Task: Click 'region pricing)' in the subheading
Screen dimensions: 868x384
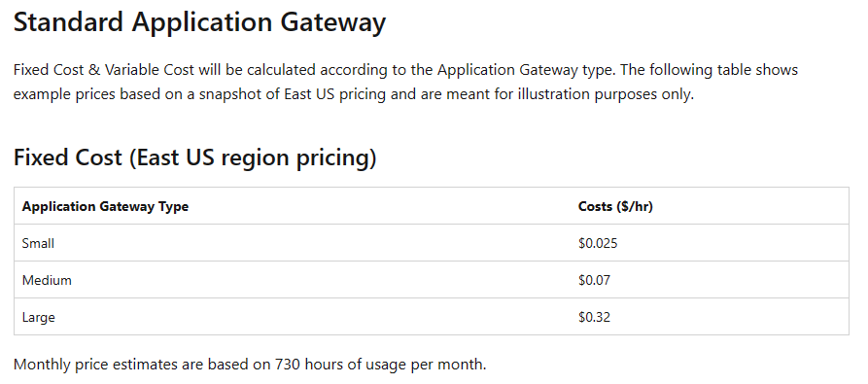Action: 299,158
